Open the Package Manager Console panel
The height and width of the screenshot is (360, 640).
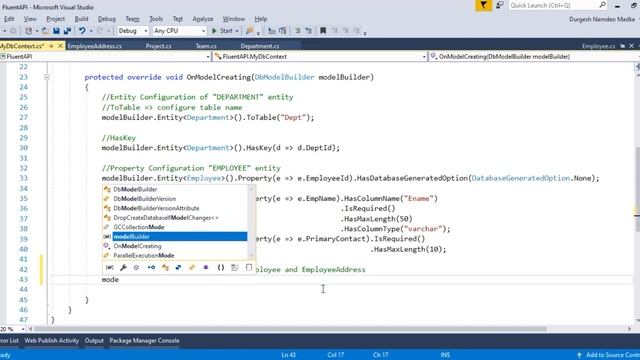click(144, 340)
